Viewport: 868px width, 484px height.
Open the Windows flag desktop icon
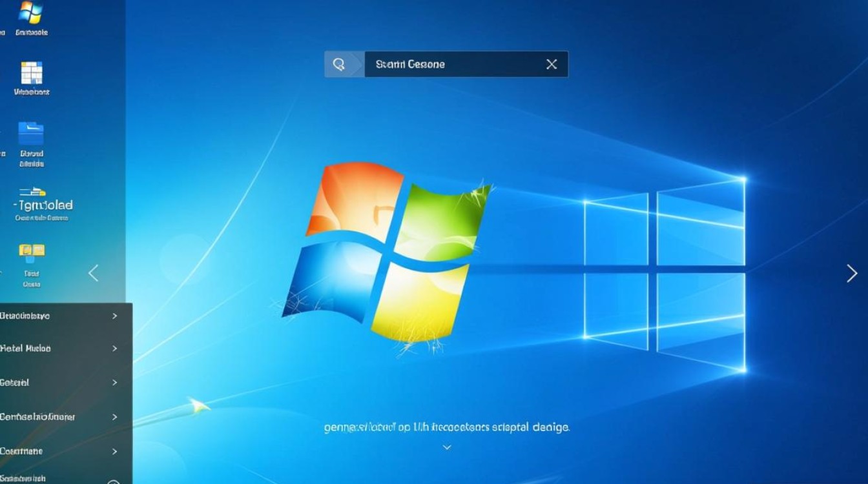pos(31,13)
